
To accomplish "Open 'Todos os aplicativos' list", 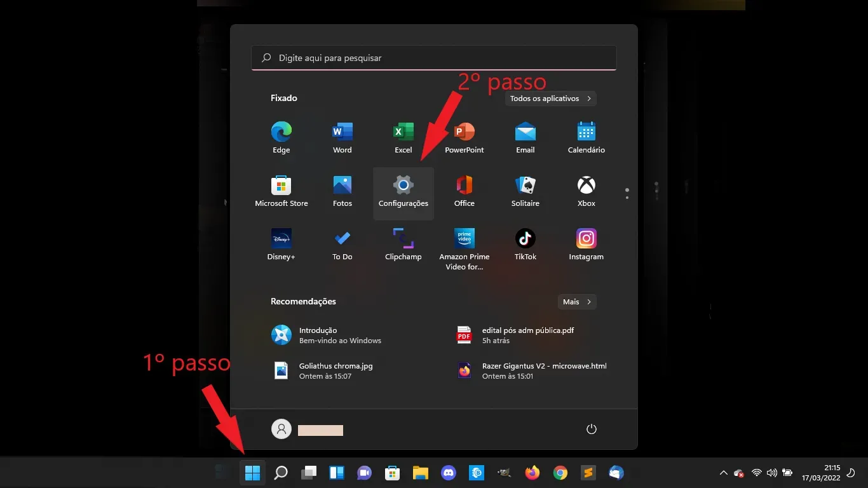I will (x=551, y=98).
